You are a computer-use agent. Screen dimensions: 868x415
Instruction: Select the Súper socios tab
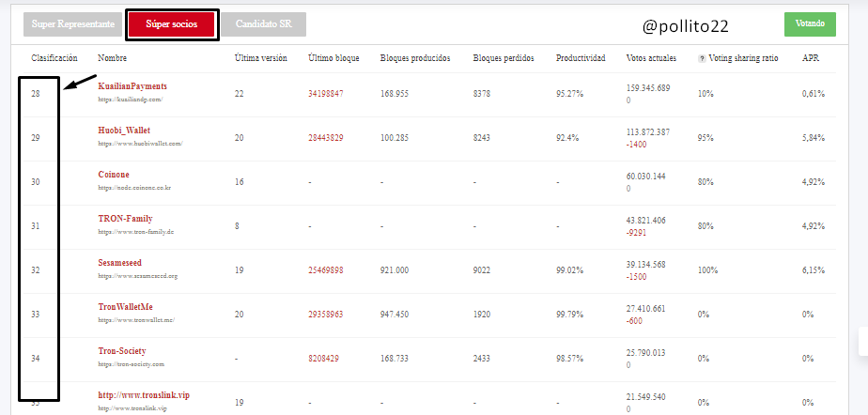[172, 24]
